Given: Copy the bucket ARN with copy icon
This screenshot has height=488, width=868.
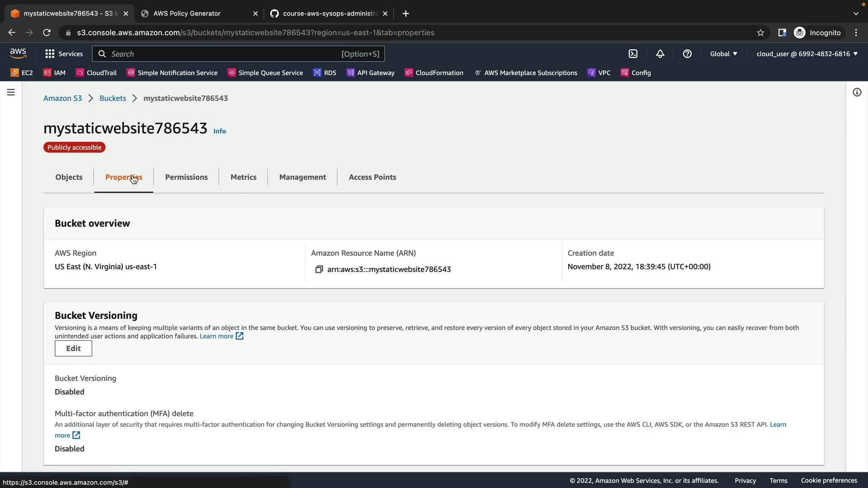Looking at the screenshot, I should tap(319, 269).
